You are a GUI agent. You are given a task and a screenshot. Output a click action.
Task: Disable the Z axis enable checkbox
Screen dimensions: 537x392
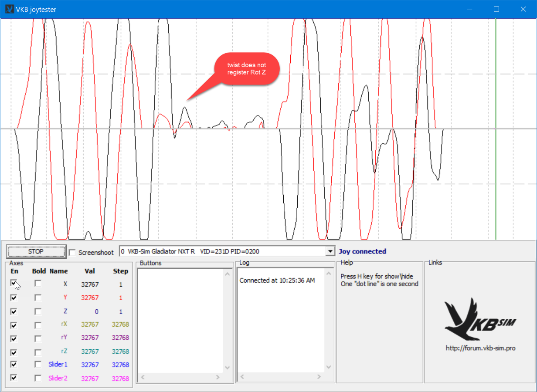click(14, 311)
